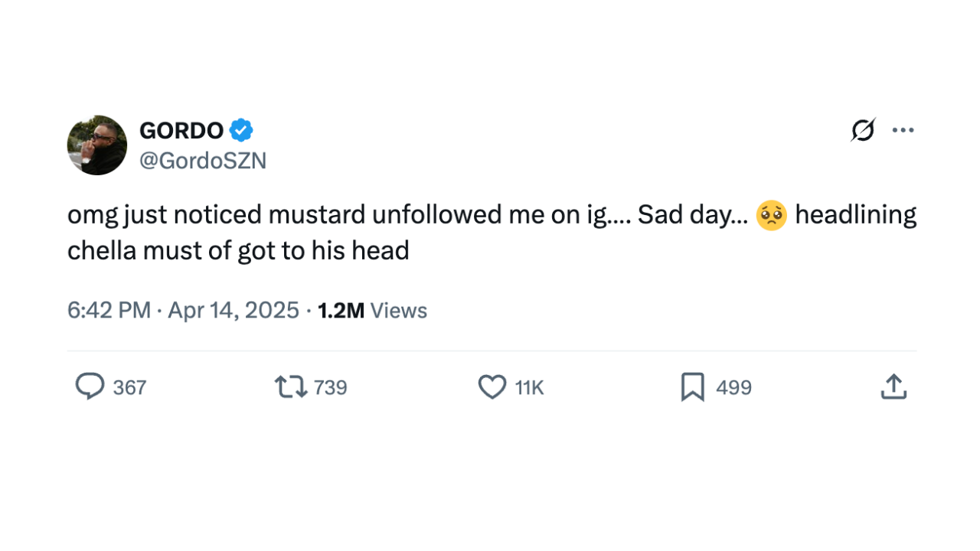The image size is (980, 551).
Task: Click the Grok explain icon
Action: (x=863, y=130)
